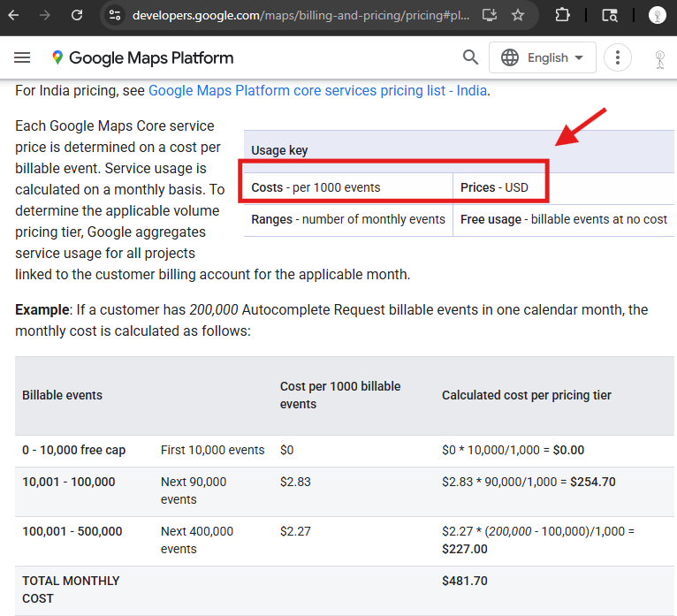Screen dimensions: 677x616
Task: Click the tab search icon in browser toolbar
Action: click(x=610, y=16)
